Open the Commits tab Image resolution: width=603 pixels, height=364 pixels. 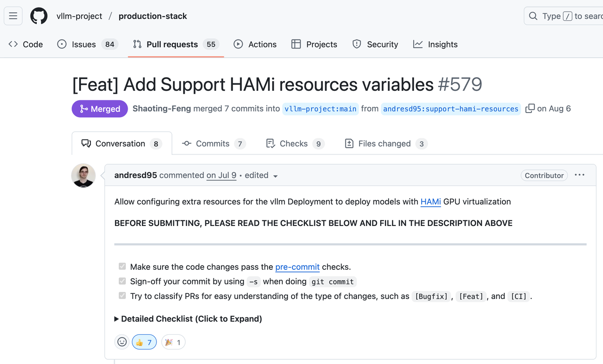coord(213,143)
